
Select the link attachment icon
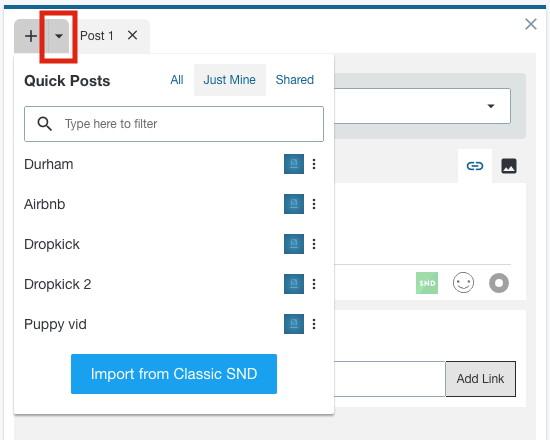click(475, 166)
